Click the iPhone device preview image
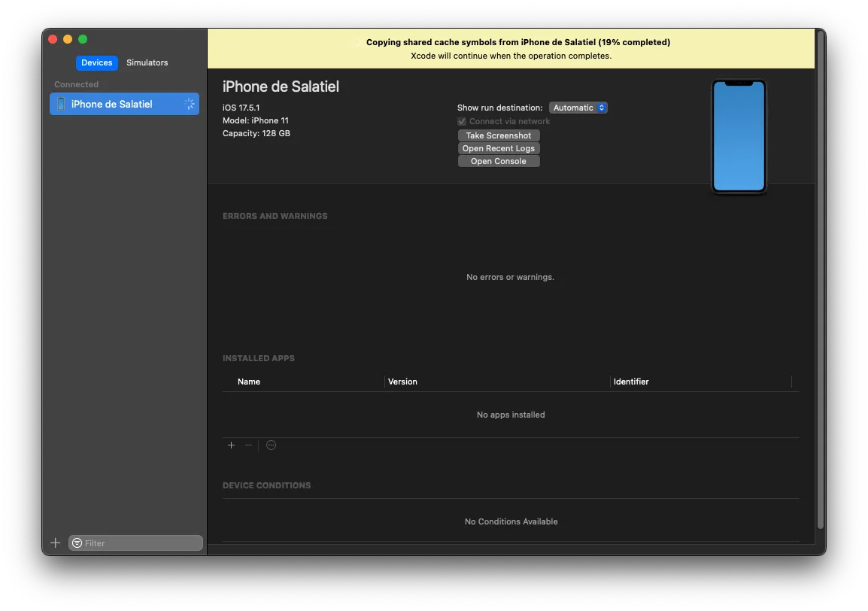Screen dimensions: 868x611 [x=739, y=136]
